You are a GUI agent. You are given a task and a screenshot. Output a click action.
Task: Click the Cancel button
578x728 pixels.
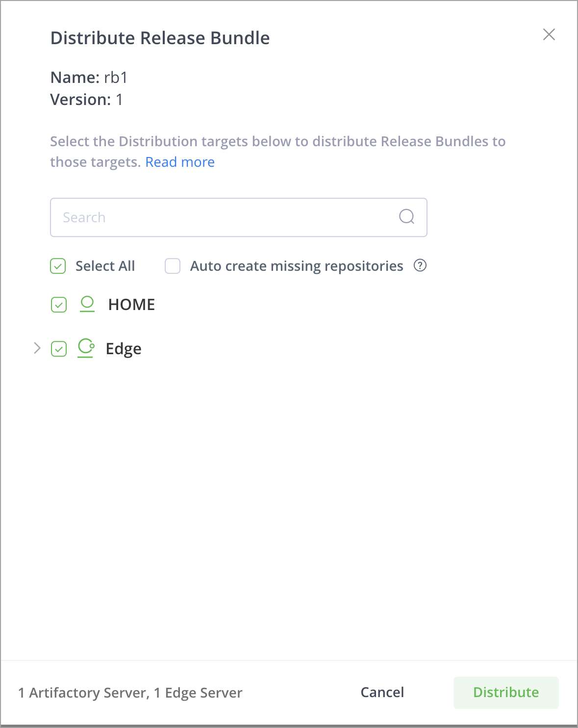(382, 692)
